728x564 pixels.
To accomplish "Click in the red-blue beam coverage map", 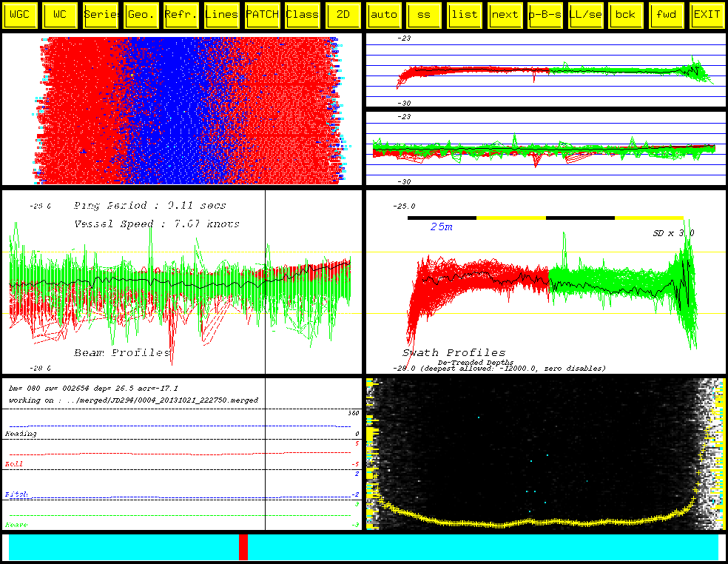I will coord(182,110).
